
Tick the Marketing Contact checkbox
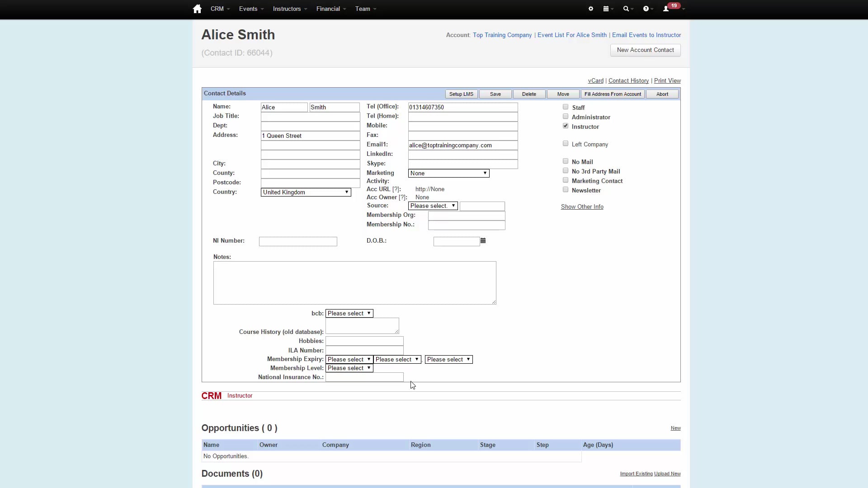click(566, 180)
